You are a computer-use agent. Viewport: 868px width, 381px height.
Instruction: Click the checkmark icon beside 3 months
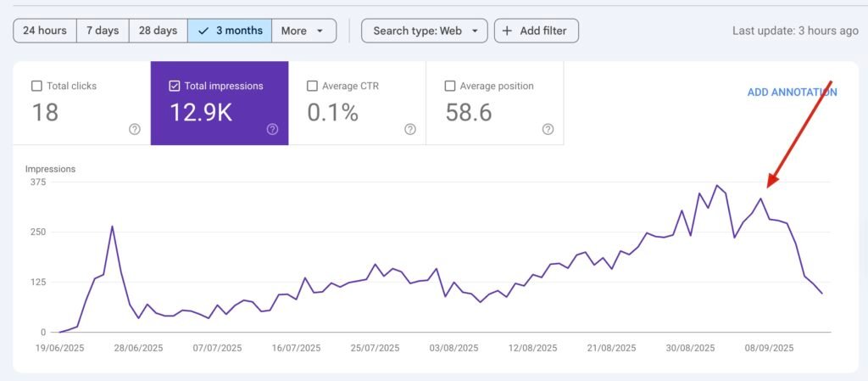click(203, 31)
